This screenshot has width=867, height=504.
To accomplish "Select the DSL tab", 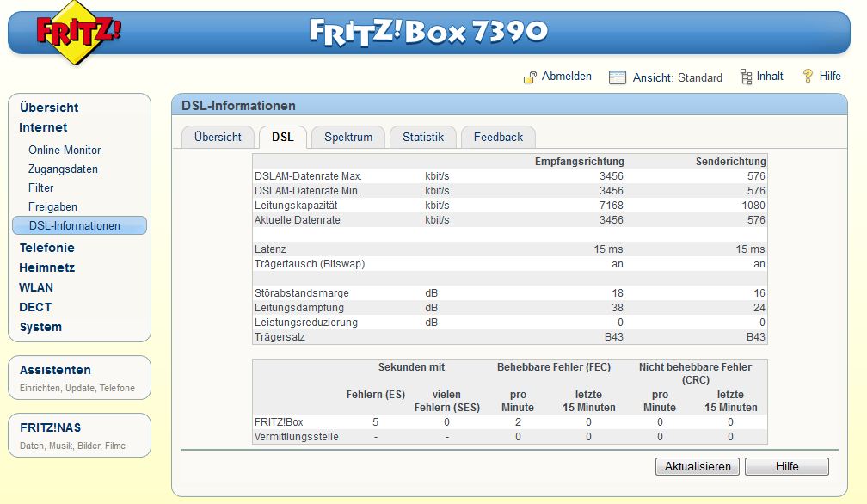I will (x=282, y=137).
